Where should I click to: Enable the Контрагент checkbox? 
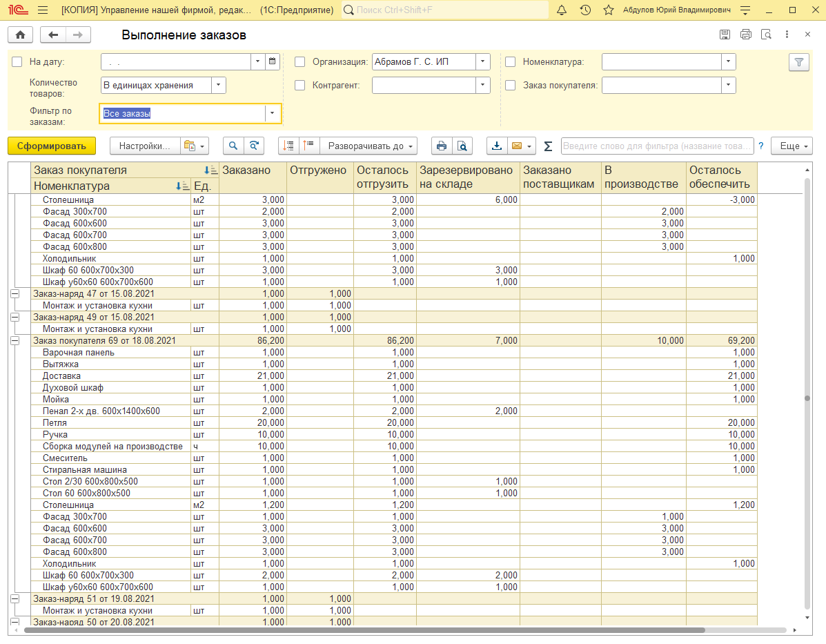[x=299, y=85]
